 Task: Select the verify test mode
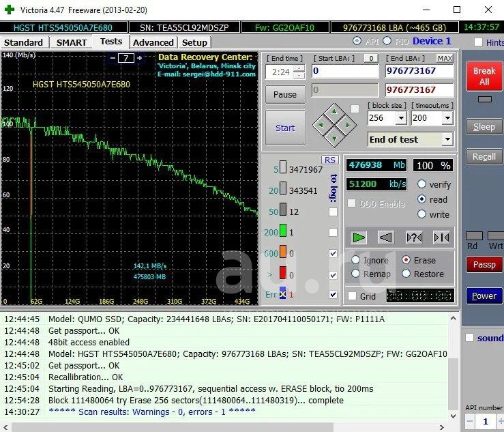421,184
